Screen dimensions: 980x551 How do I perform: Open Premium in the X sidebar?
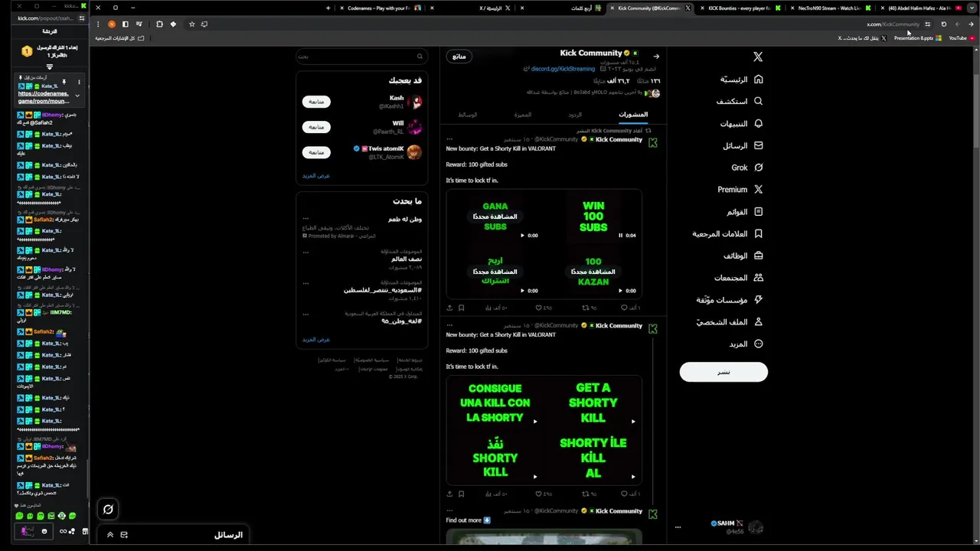click(x=740, y=189)
